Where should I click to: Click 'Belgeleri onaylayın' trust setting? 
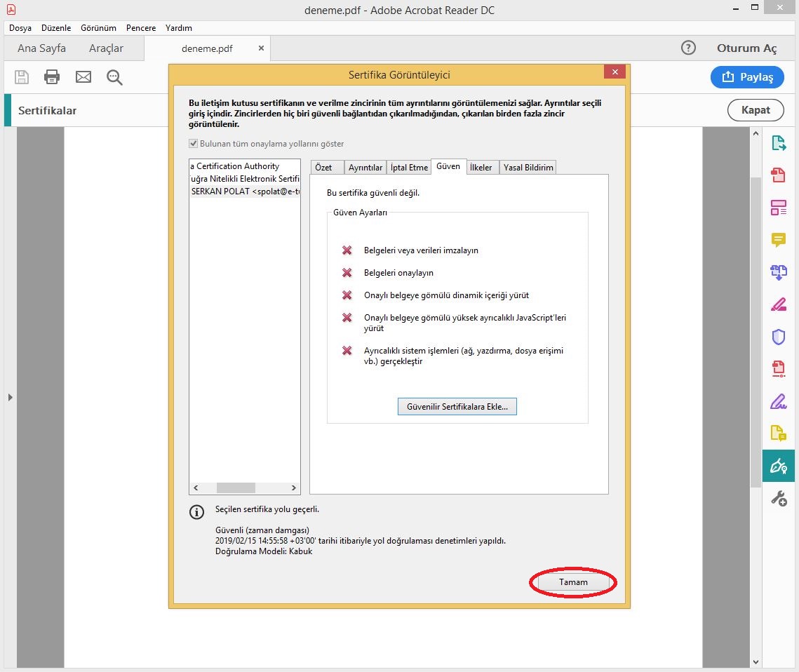point(398,273)
